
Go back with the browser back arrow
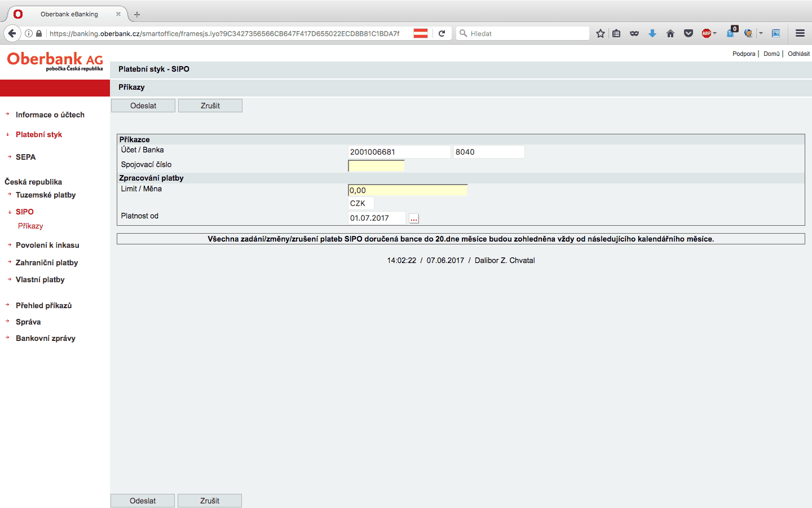click(12, 33)
